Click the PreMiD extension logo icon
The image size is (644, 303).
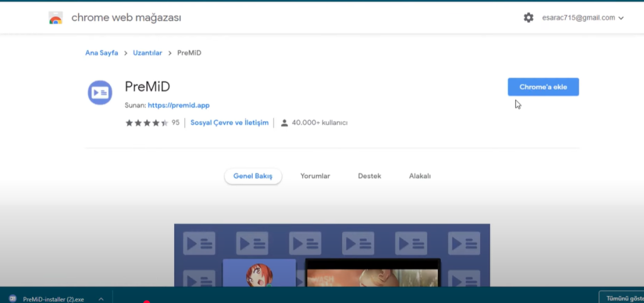tap(100, 93)
